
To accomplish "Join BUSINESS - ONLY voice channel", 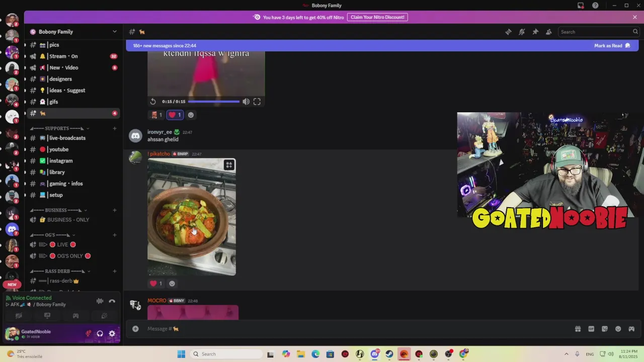I will (73, 220).
